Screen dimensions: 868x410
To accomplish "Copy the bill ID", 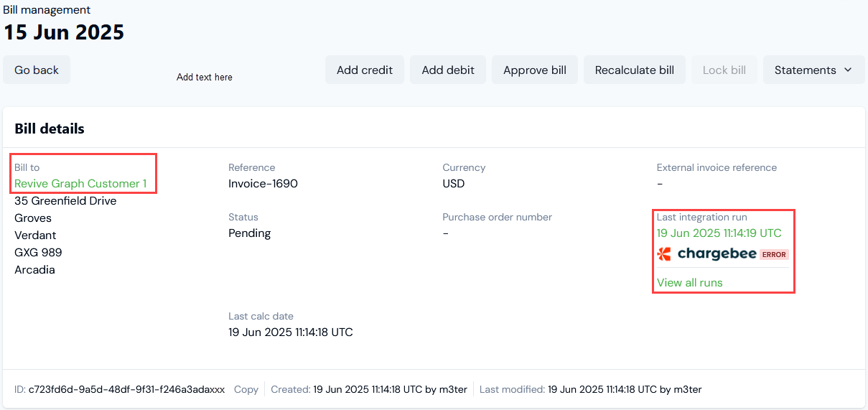I will point(246,389).
